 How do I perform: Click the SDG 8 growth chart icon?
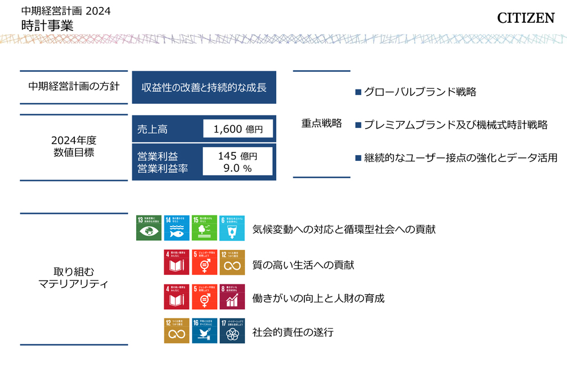click(x=232, y=297)
